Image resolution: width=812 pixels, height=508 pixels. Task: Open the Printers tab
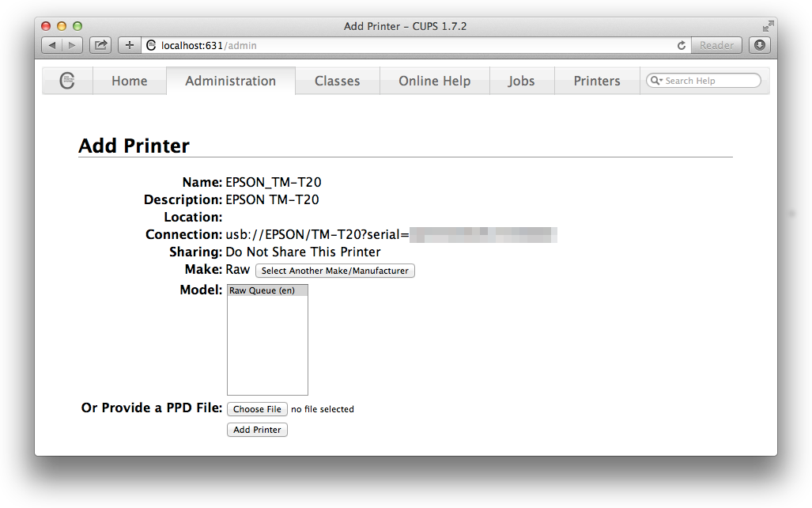[x=597, y=81]
